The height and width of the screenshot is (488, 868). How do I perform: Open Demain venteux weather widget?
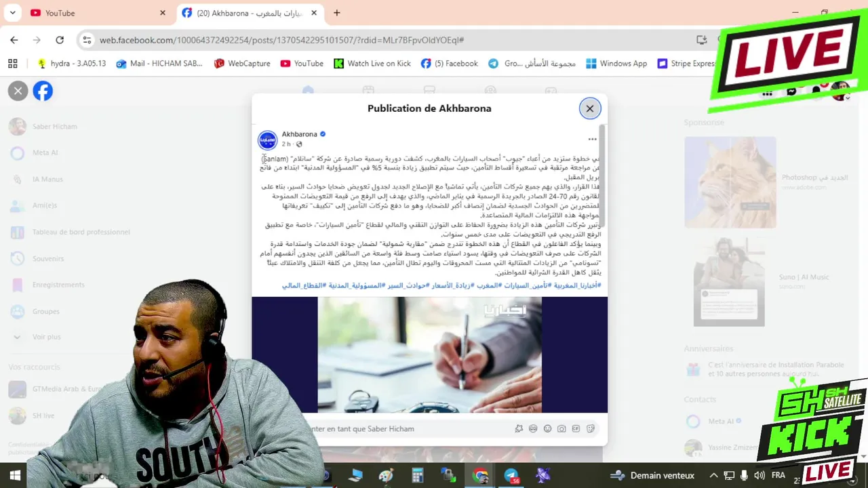[x=652, y=475]
